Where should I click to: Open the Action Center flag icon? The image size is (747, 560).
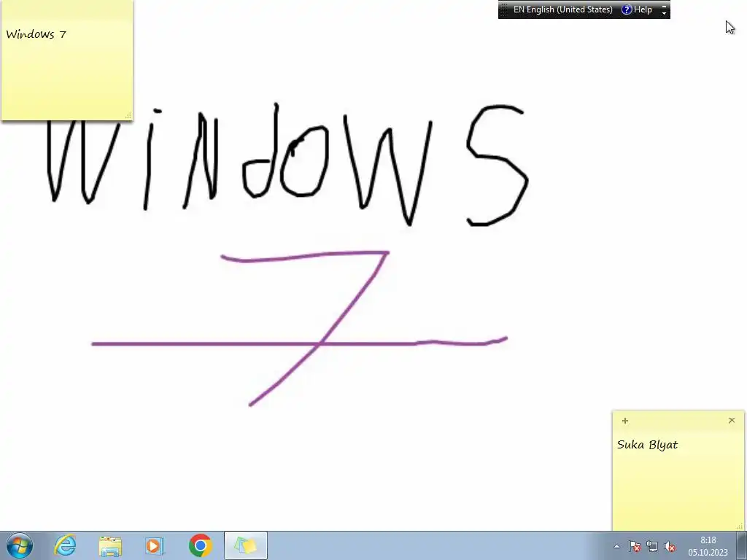tap(634, 546)
